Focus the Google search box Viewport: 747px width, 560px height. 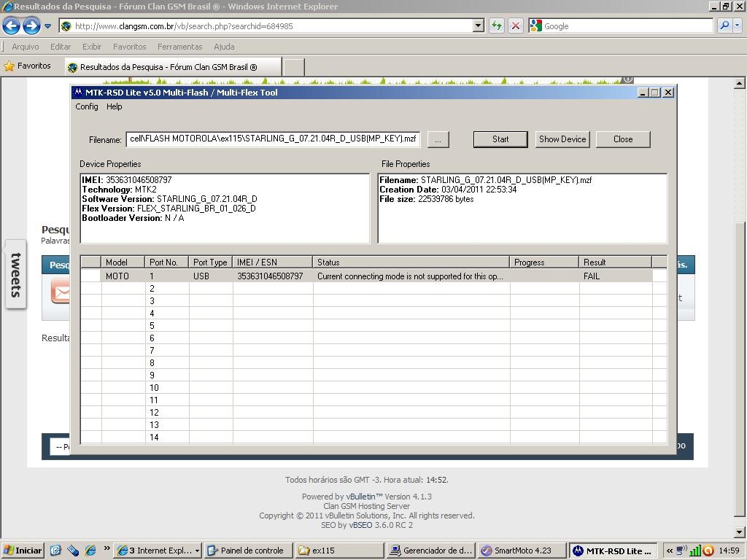click(627, 26)
